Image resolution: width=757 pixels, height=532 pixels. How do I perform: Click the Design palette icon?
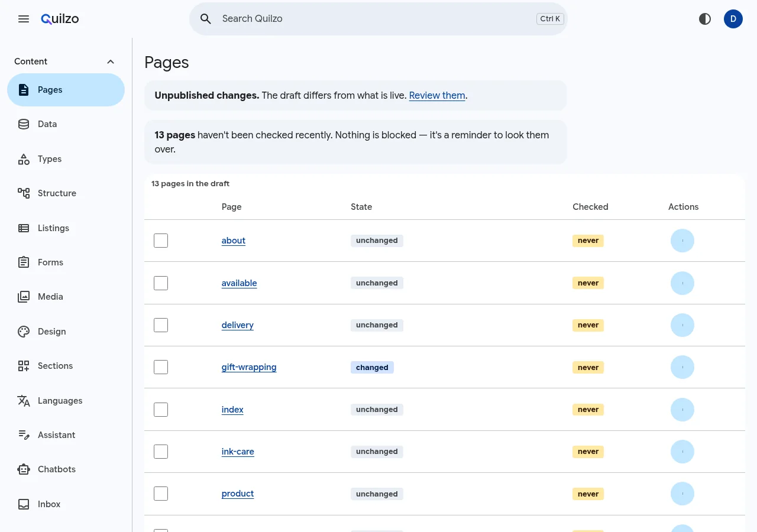pos(24,332)
